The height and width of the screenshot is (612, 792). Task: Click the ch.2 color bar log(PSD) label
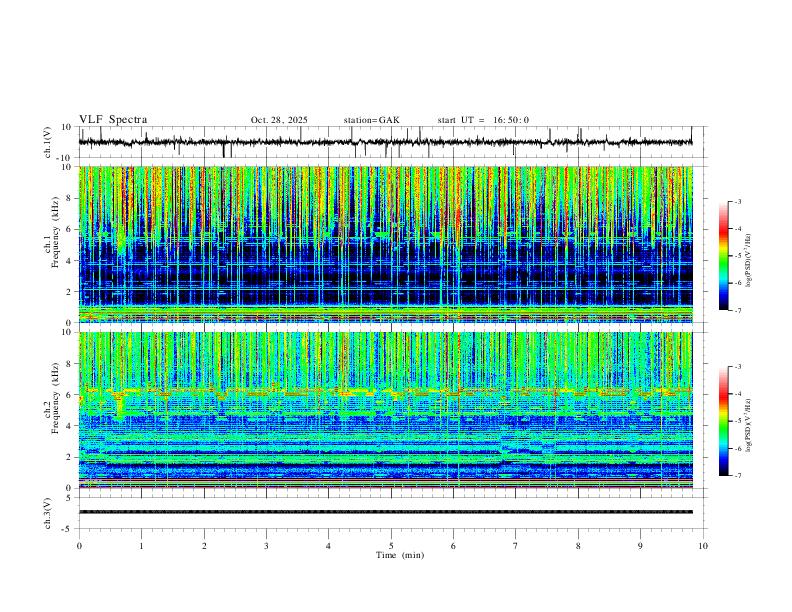tap(749, 425)
